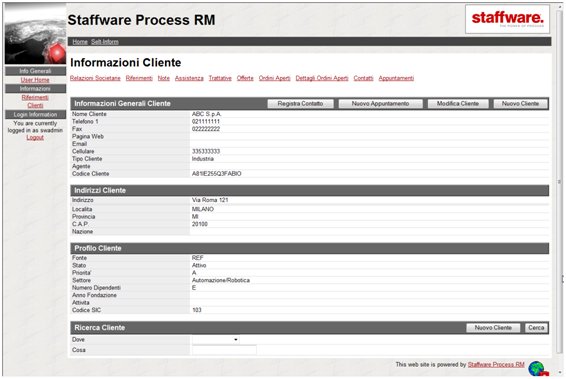Viewport: 566px width, 379px height.
Task: Click the header picture in the sidebar
Action: [35, 34]
